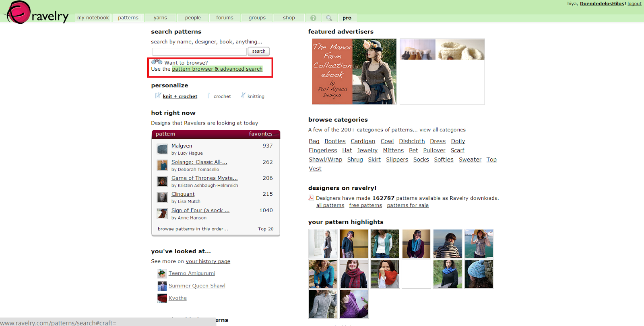This screenshot has height=326, width=644.
Task: Switch to the forums tab
Action: click(225, 18)
